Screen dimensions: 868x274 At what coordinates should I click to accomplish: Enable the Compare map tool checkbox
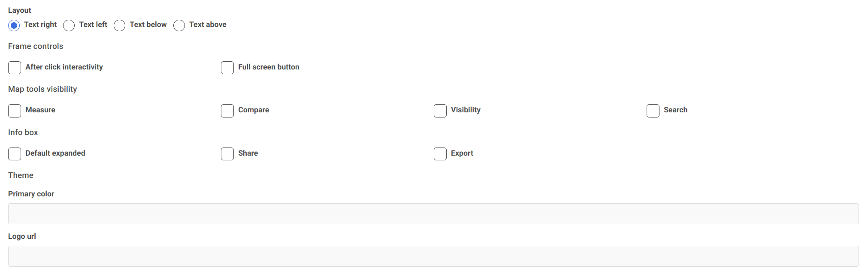point(227,111)
